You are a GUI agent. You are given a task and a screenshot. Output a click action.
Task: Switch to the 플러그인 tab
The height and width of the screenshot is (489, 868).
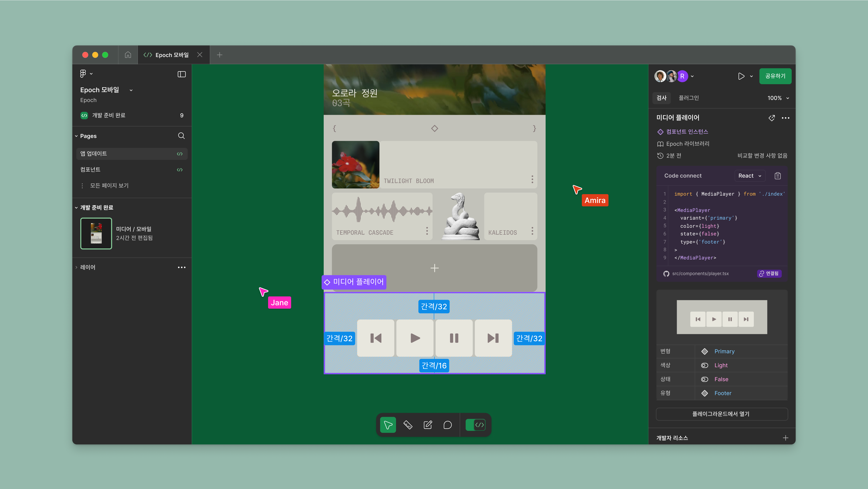(x=688, y=98)
